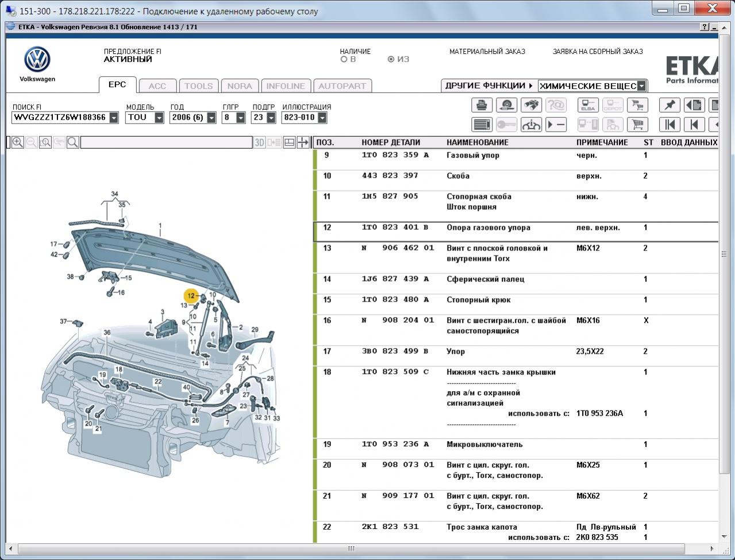Click the down arrow of parts list scrollbar
Viewport: 735px width, 560px height.
click(x=724, y=538)
